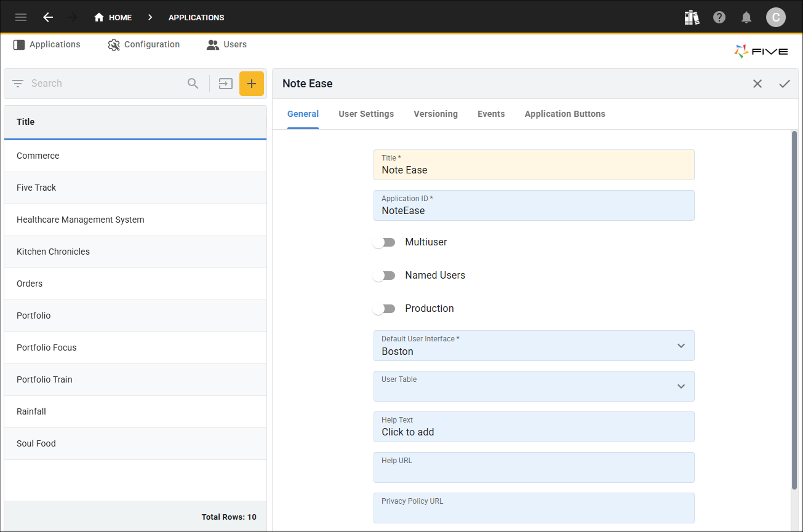Screen dimensions: 803x532
Task: Toggle the Production switch
Action: point(385,309)
